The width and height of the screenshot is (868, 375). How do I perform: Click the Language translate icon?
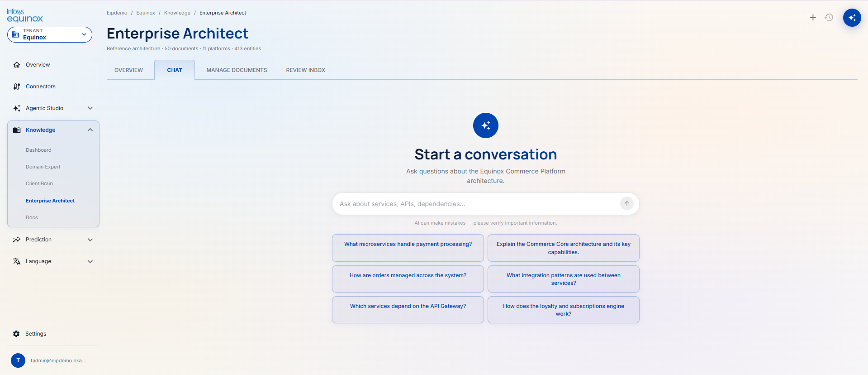tap(17, 261)
